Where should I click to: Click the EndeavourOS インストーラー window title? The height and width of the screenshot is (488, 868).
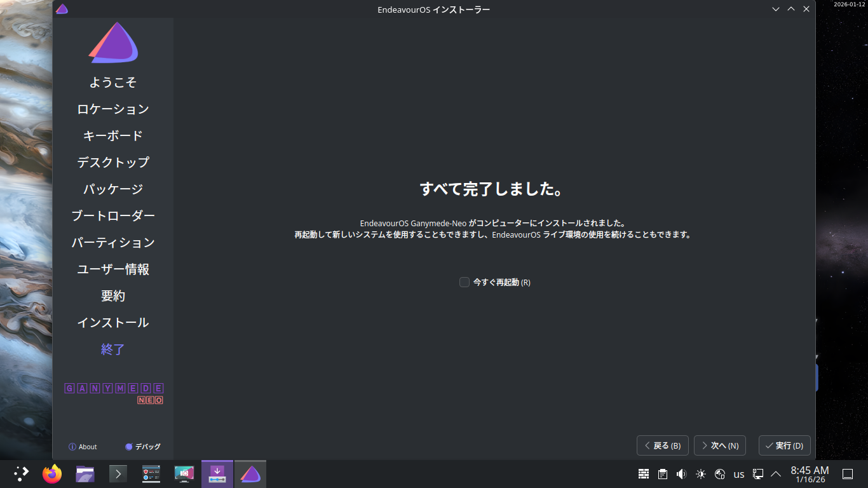(x=433, y=10)
